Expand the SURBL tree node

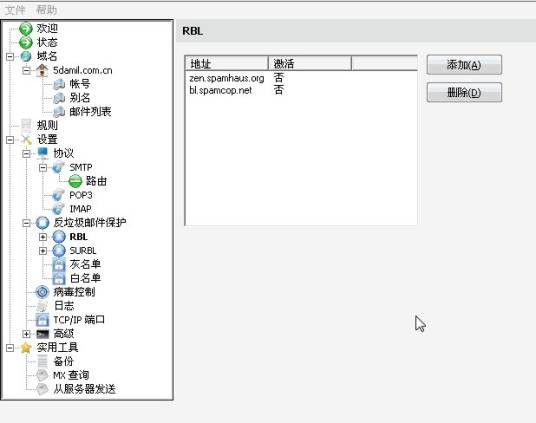coord(43,251)
